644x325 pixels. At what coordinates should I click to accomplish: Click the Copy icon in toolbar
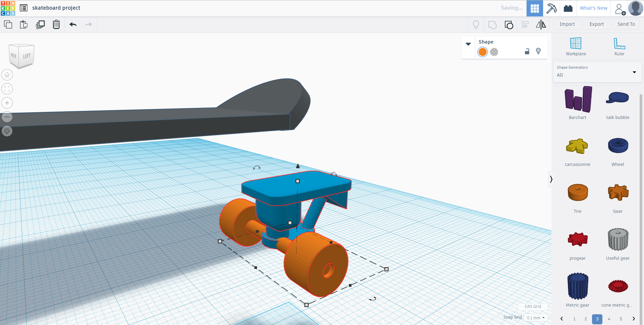click(x=8, y=24)
